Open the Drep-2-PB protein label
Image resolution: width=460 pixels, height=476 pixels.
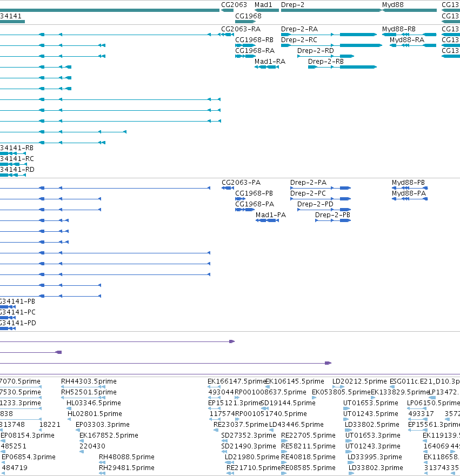pos(332,215)
